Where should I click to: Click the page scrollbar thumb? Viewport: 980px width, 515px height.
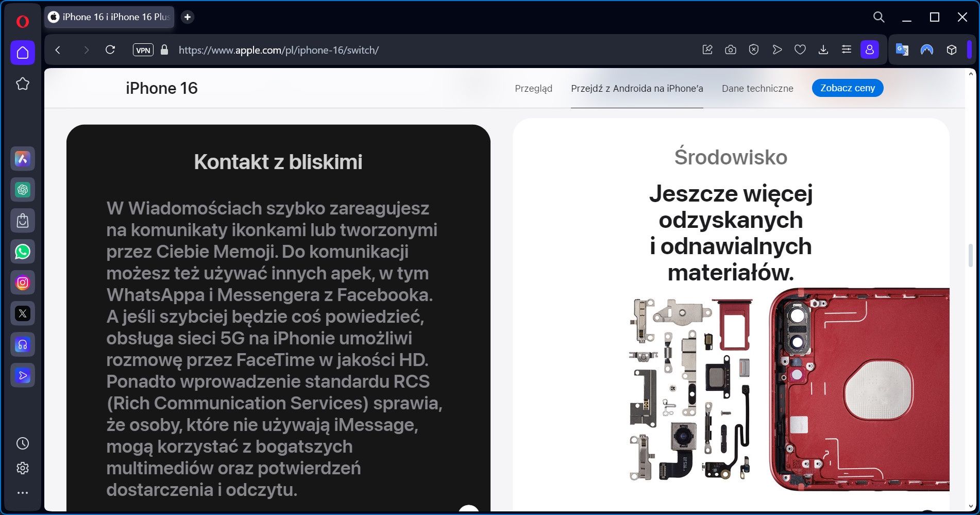[x=971, y=256]
